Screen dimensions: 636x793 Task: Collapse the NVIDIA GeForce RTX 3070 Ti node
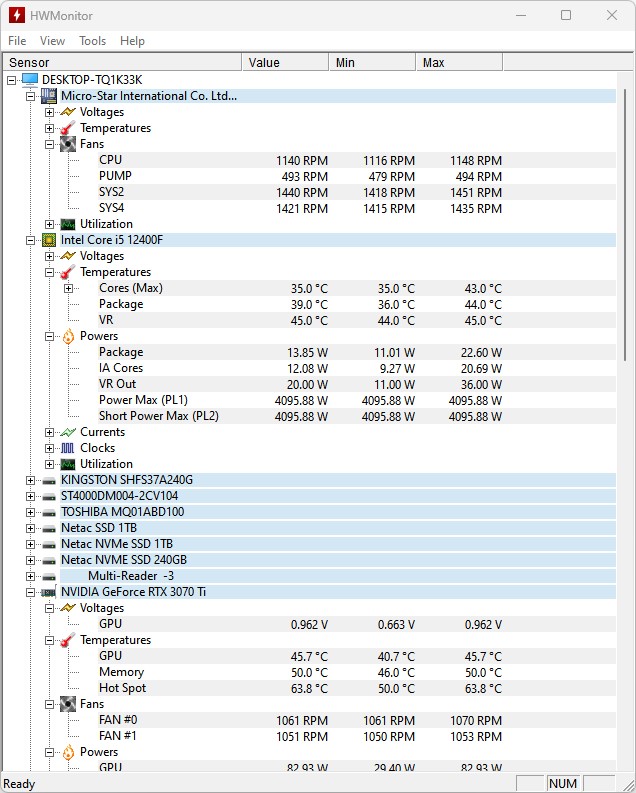30,592
